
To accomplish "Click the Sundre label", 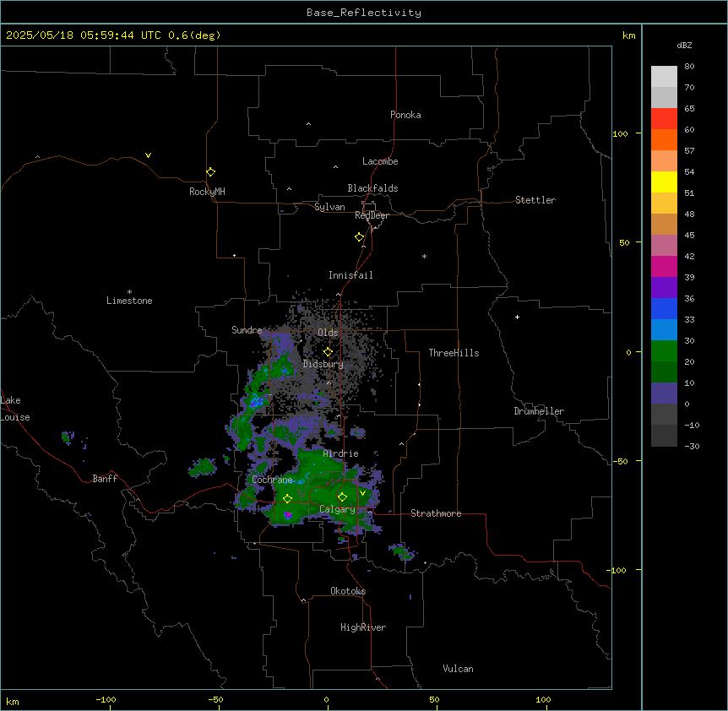I will (x=247, y=330).
